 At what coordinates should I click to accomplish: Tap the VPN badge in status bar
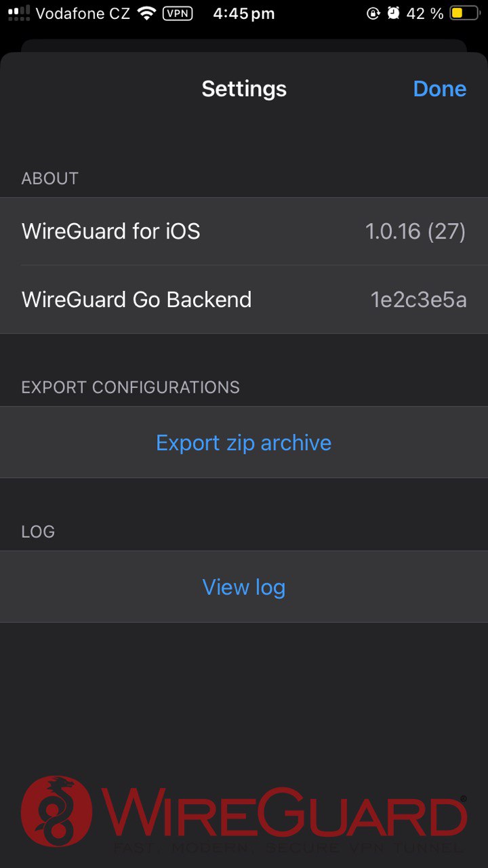tap(178, 14)
